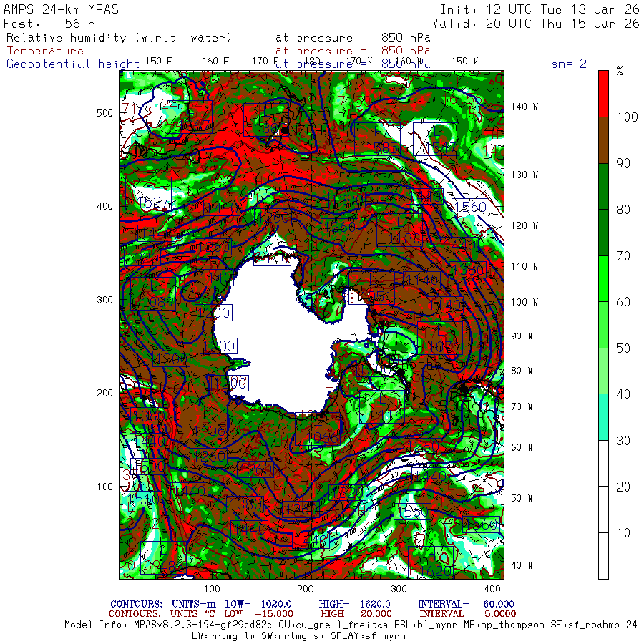The image size is (644, 644).
Task: Click the bright green 60–70% legend swatch
Action: click(x=603, y=279)
